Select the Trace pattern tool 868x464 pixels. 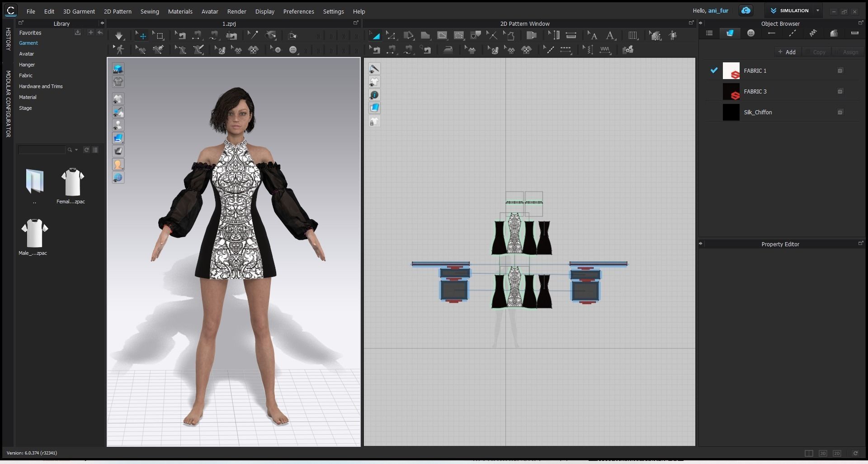pyautogui.click(x=509, y=36)
